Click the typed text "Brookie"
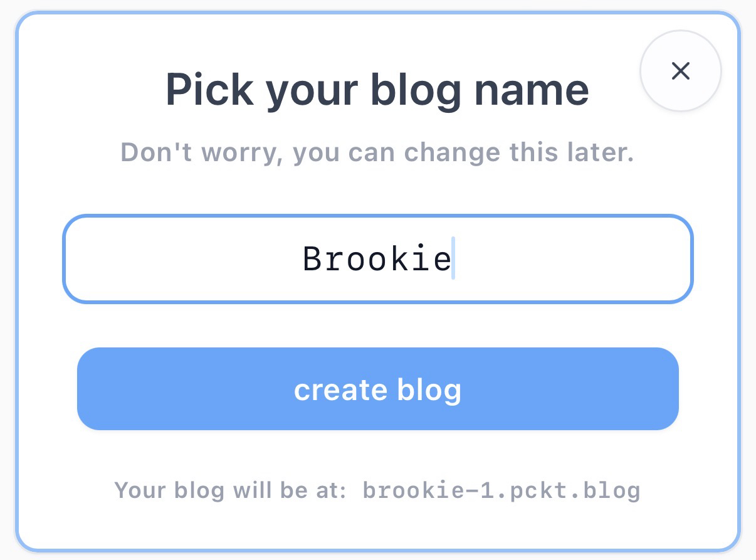The height and width of the screenshot is (560, 756). point(377,259)
